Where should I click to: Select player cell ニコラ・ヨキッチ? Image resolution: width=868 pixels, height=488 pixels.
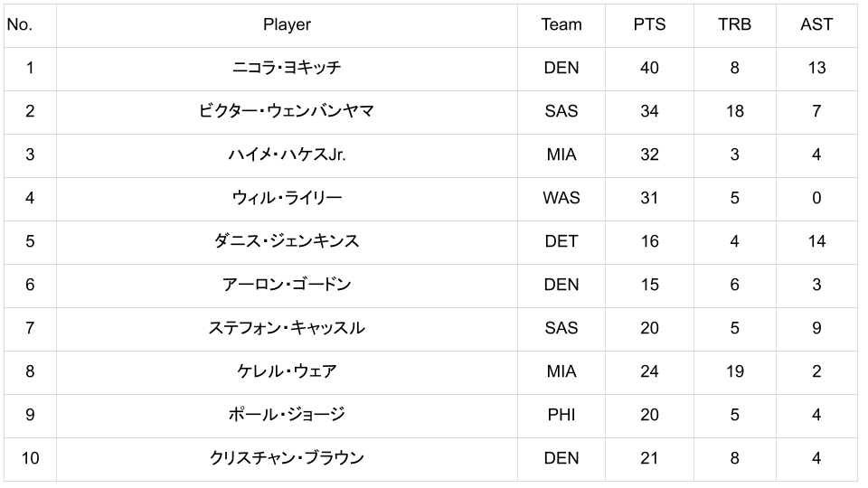(x=287, y=68)
